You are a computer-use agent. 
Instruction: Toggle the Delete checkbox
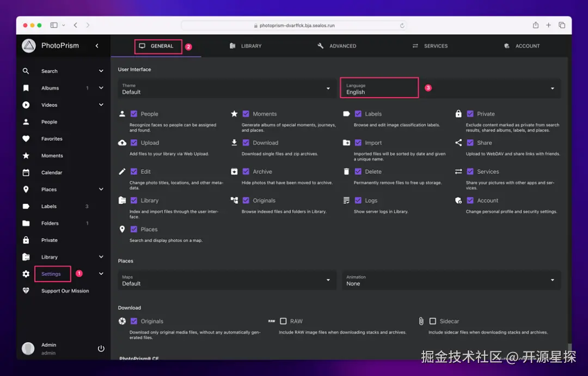[x=358, y=172]
